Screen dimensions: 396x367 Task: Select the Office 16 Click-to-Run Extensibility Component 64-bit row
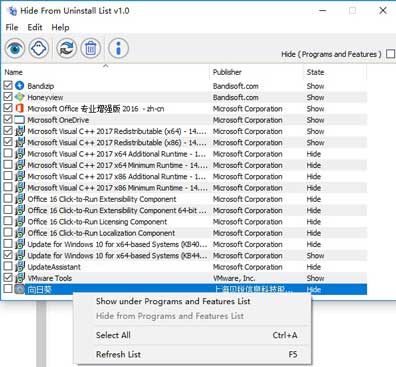[x=185, y=210]
